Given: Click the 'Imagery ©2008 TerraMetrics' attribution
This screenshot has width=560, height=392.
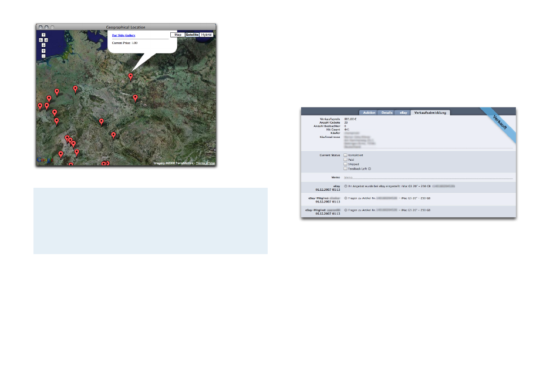Looking at the screenshot, I should (x=174, y=163).
